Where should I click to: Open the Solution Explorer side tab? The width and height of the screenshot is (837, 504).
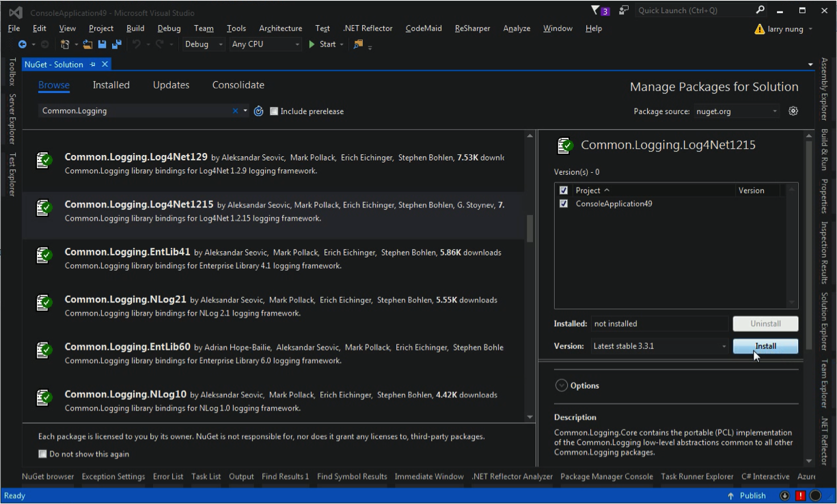pos(825,321)
